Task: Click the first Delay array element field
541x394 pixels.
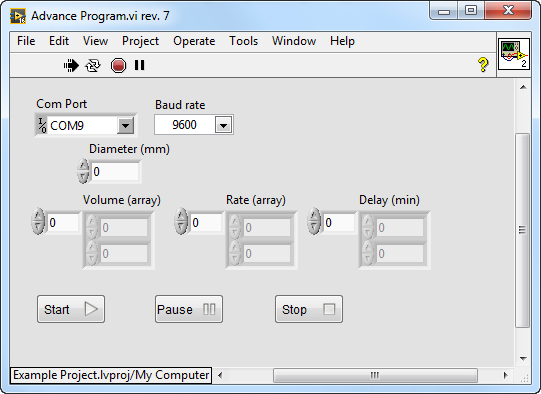Action: point(400,227)
